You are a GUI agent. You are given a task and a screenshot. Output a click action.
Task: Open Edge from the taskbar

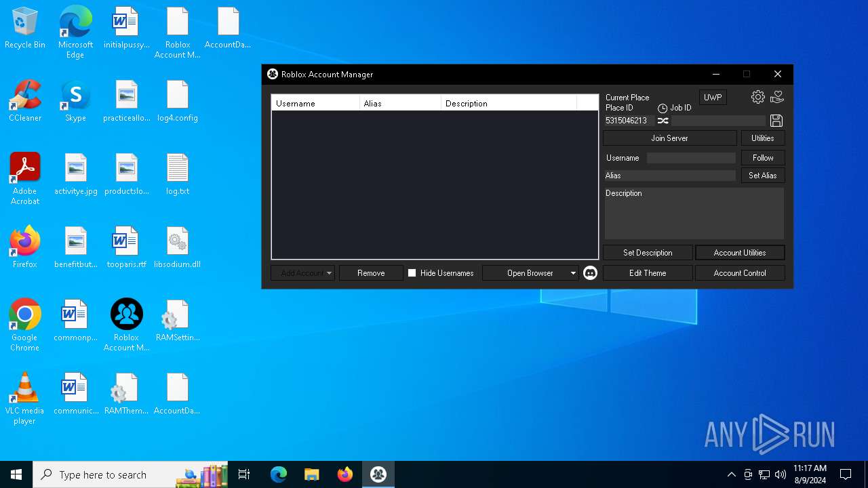tap(278, 474)
